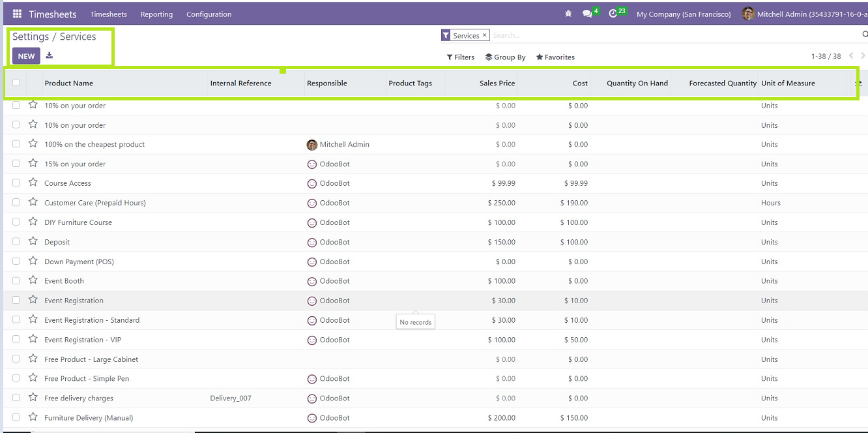Click the Mitchell Admin avatar in navbar
Image resolution: width=868 pixels, height=433 pixels.
pos(748,14)
